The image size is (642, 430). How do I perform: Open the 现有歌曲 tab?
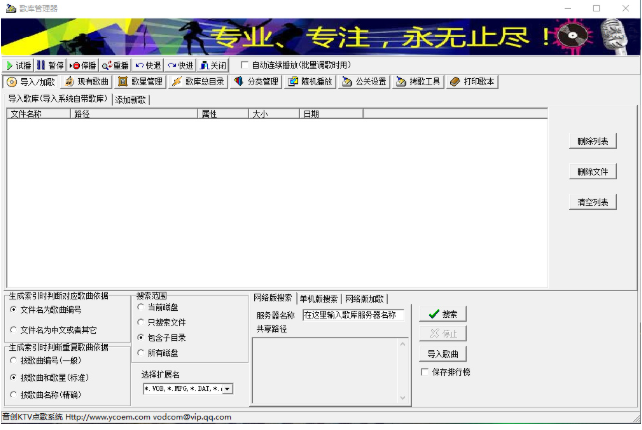point(87,81)
